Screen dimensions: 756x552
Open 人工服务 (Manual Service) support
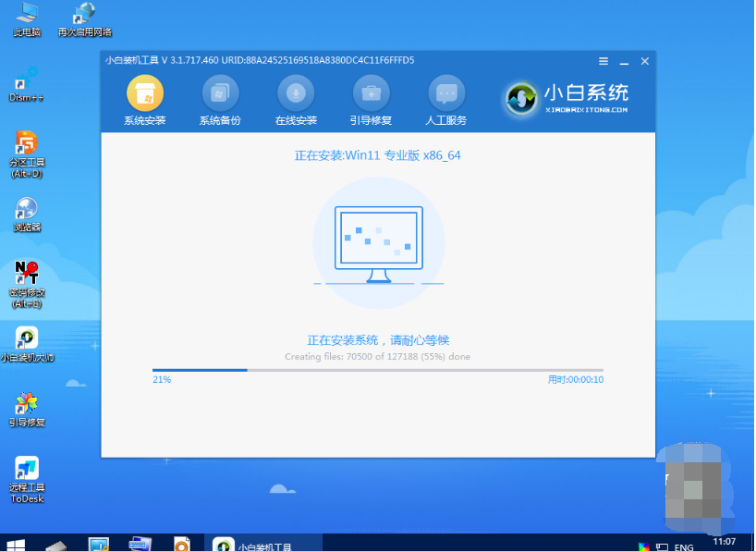[x=446, y=99]
